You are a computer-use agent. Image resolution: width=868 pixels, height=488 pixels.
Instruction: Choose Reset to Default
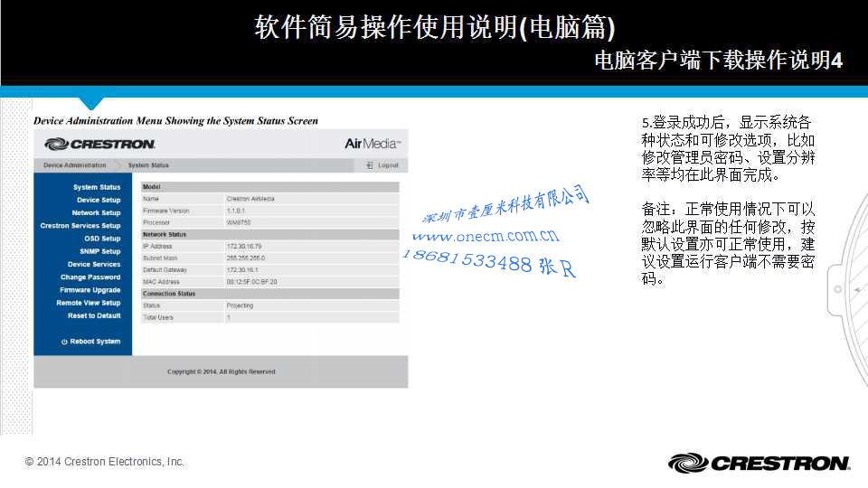point(94,315)
